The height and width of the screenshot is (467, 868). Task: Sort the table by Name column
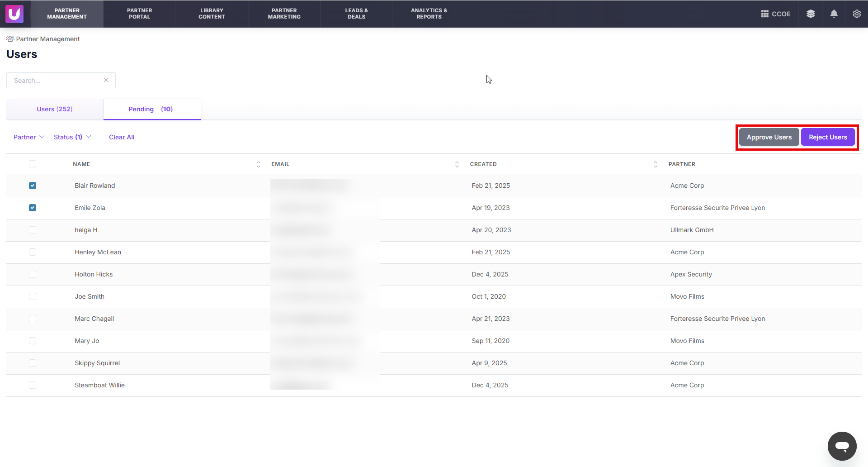click(x=259, y=164)
